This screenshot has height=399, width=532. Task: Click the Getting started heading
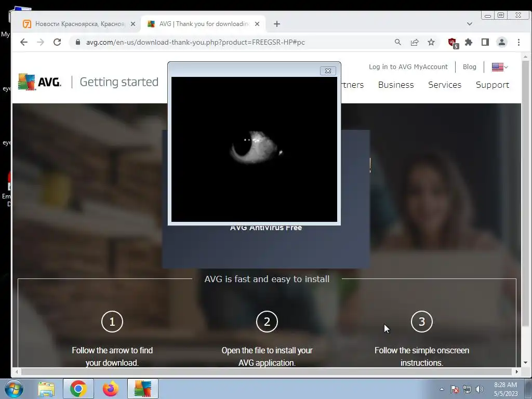pos(119,82)
